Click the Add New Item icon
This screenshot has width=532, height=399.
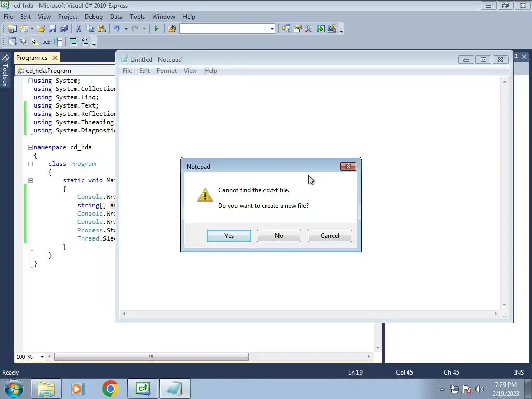coord(24,29)
